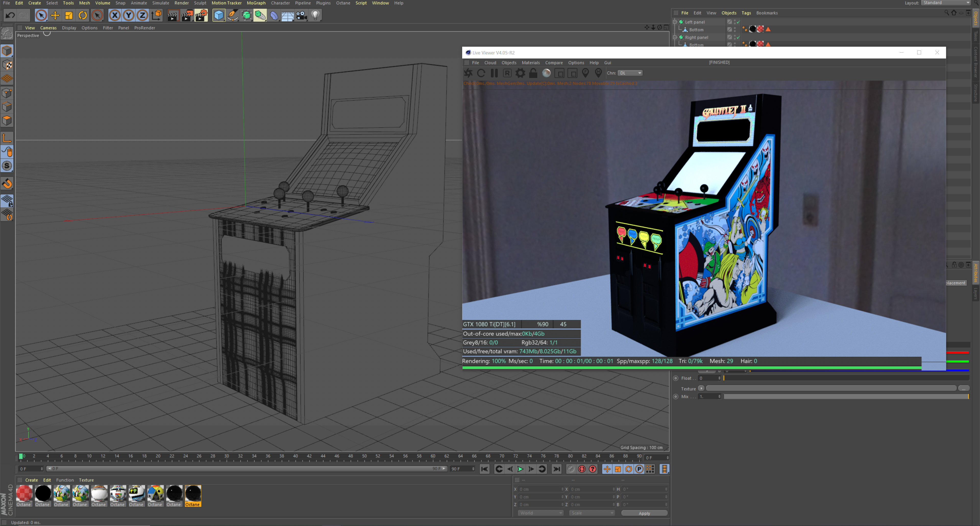Open the Chn channel dropdown in Live Viewer
The image size is (980, 526).
point(630,73)
